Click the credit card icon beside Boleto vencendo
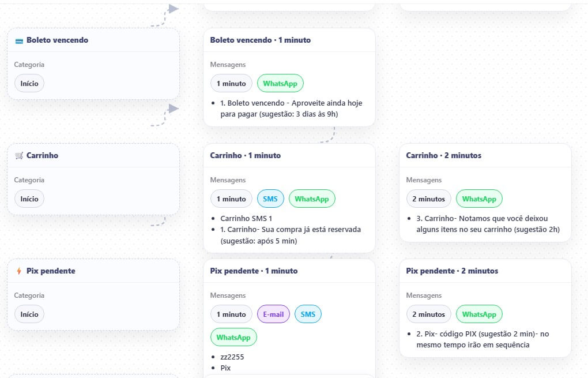 [x=19, y=40]
